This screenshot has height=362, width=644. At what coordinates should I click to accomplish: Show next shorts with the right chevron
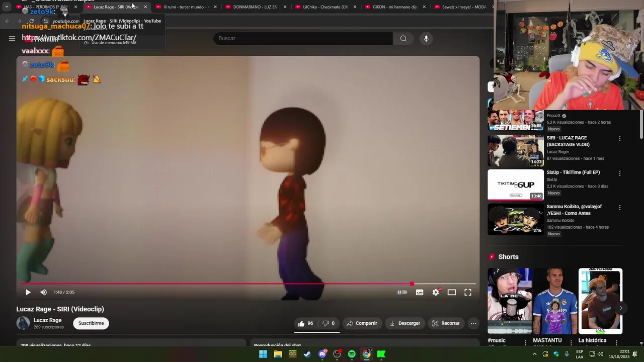[x=621, y=308]
